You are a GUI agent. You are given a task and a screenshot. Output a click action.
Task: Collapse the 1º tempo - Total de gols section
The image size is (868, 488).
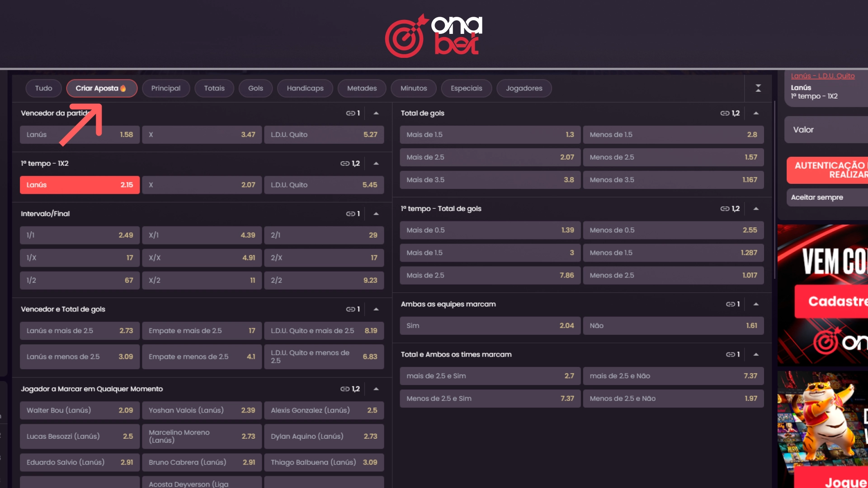[x=756, y=209]
